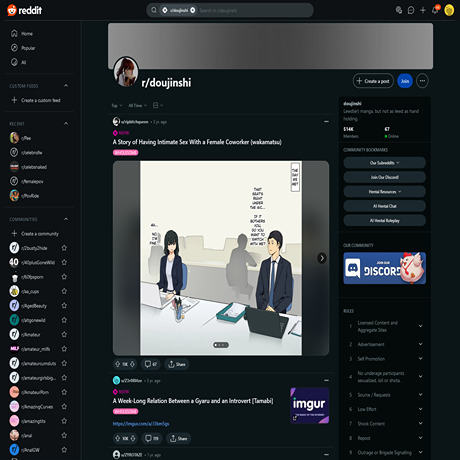Open comments on second post
The image size is (460, 460).
pos(152,438)
